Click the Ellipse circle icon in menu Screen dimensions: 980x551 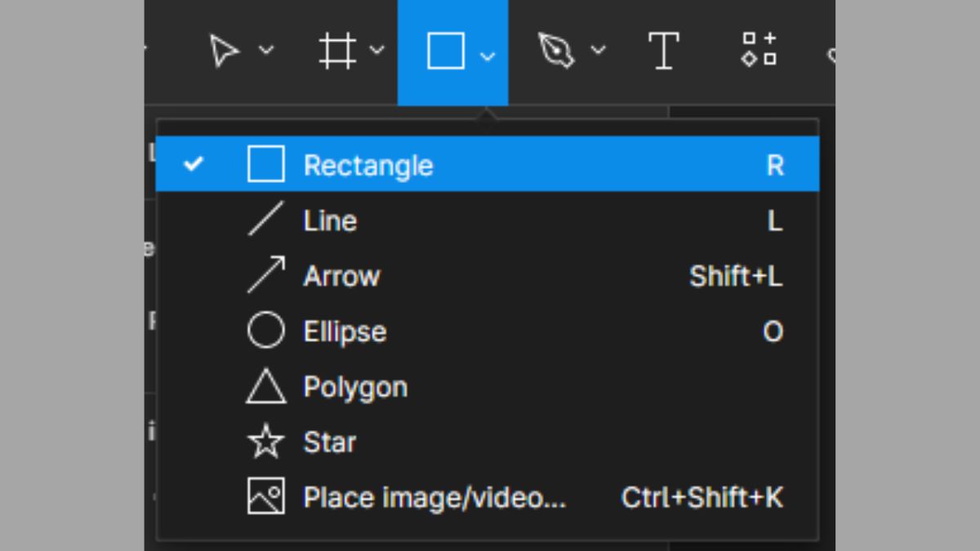pyautogui.click(x=265, y=331)
